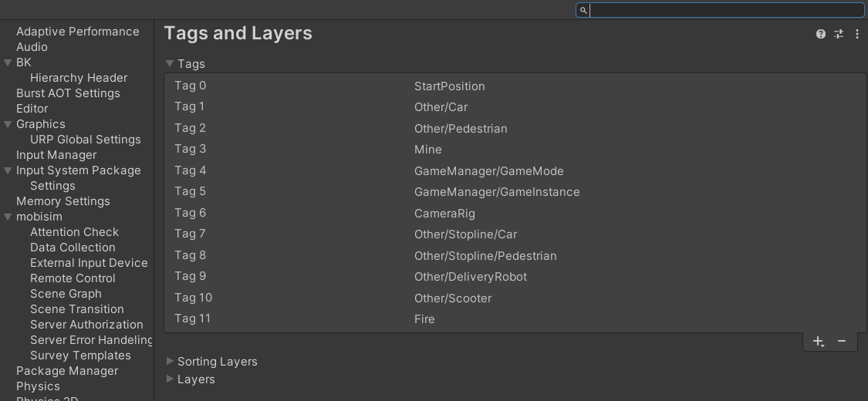
Task: Open the three-dot options menu
Action: [x=857, y=34]
